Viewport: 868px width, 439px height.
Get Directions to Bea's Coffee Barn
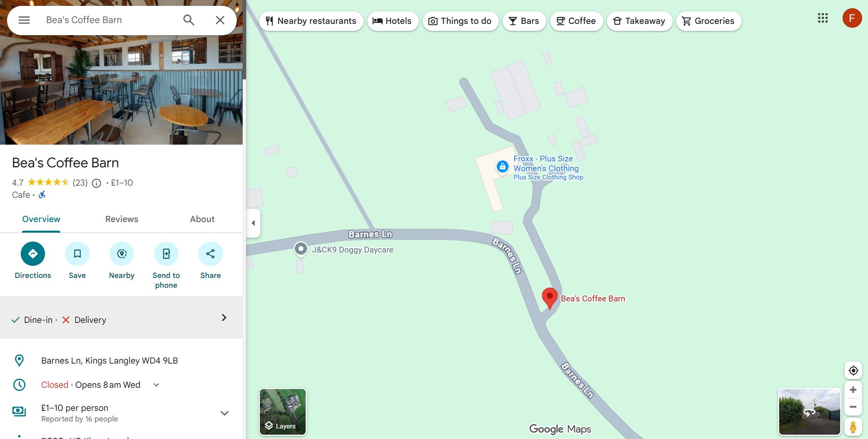33,254
